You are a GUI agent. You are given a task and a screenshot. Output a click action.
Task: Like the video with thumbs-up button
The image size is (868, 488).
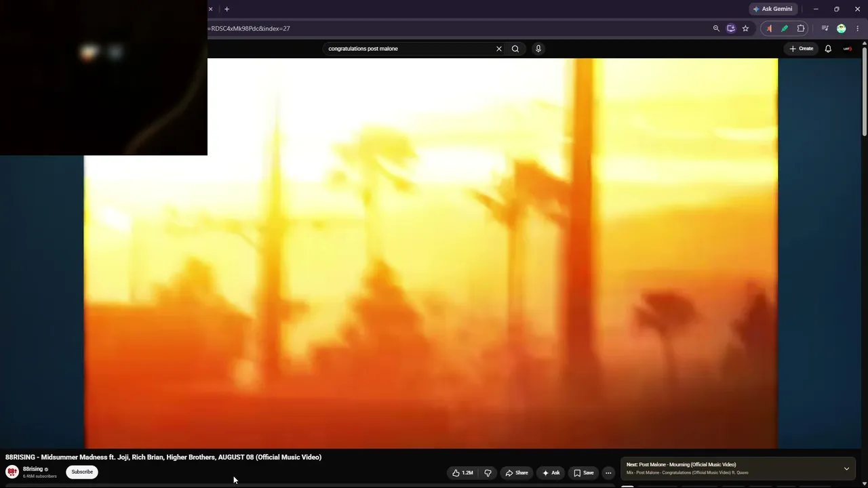[x=462, y=473]
